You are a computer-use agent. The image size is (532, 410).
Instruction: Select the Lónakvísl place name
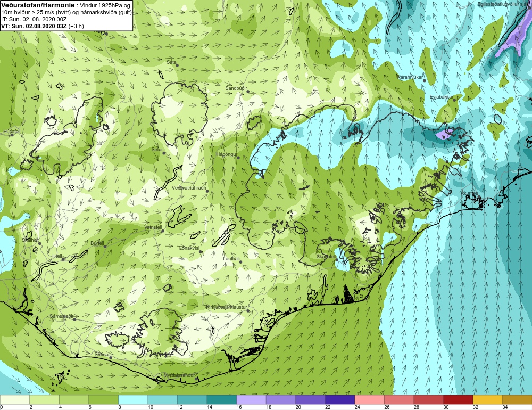[189, 248]
